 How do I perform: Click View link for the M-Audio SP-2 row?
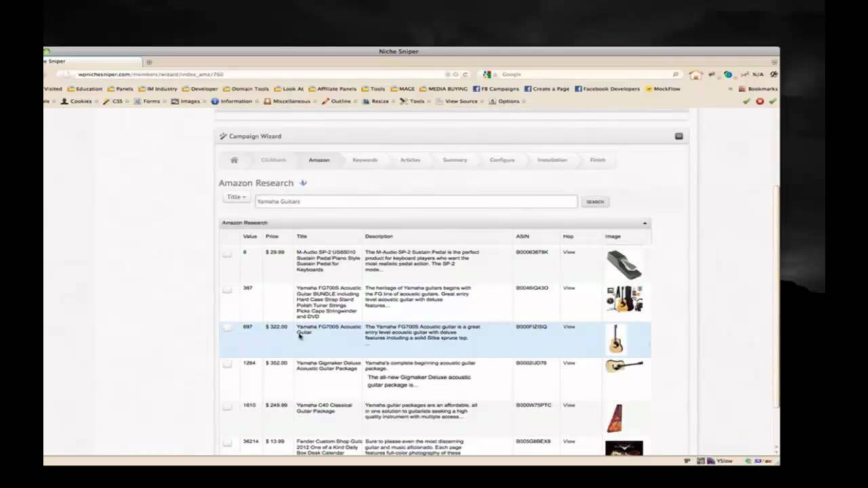click(569, 252)
